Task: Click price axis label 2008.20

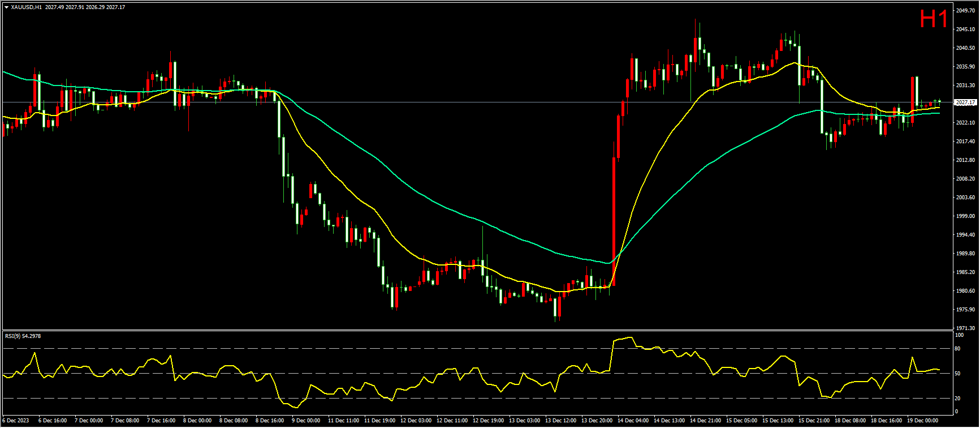Action: [x=966, y=179]
